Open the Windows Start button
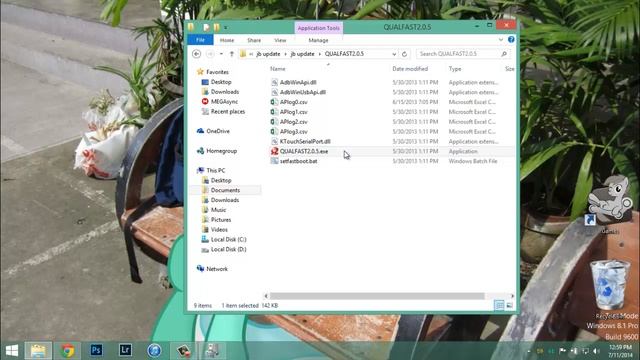 point(12,351)
